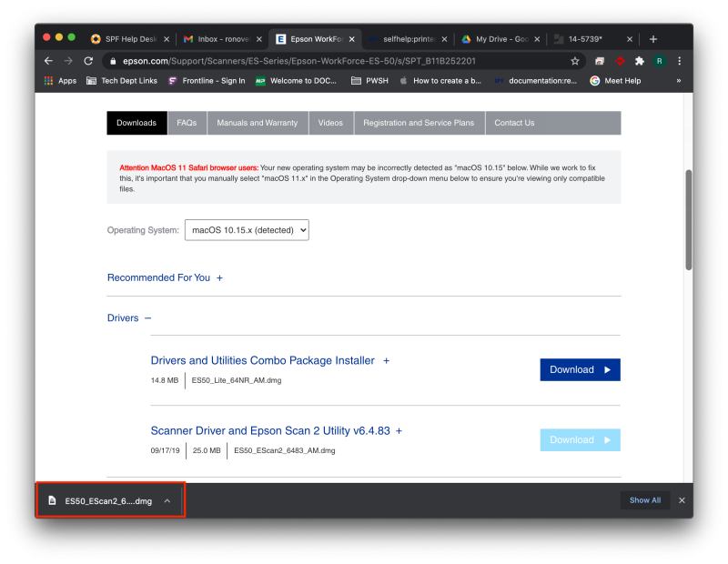Bookmark this page with the star icon
Image resolution: width=728 pixels, height=564 pixels.
point(575,61)
